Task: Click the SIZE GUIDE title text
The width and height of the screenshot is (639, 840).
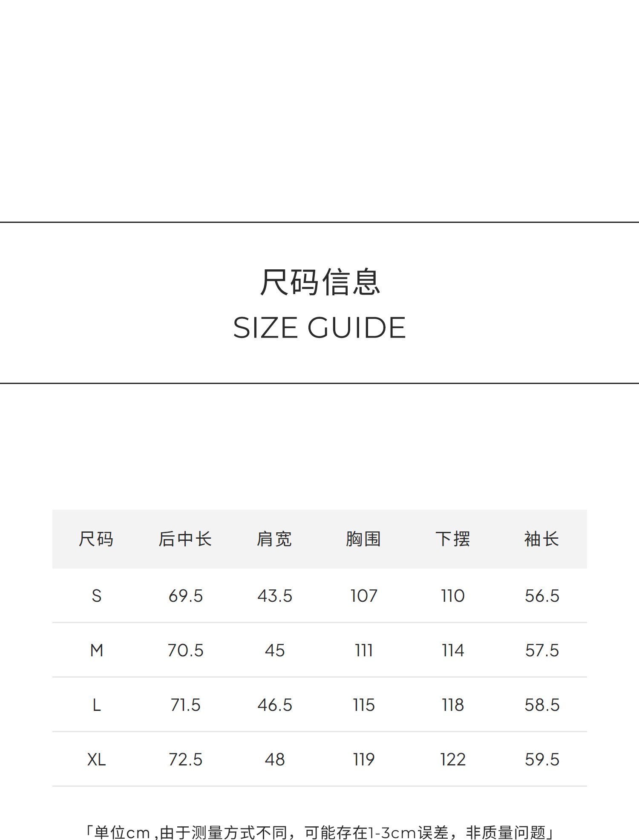Action: [319, 328]
